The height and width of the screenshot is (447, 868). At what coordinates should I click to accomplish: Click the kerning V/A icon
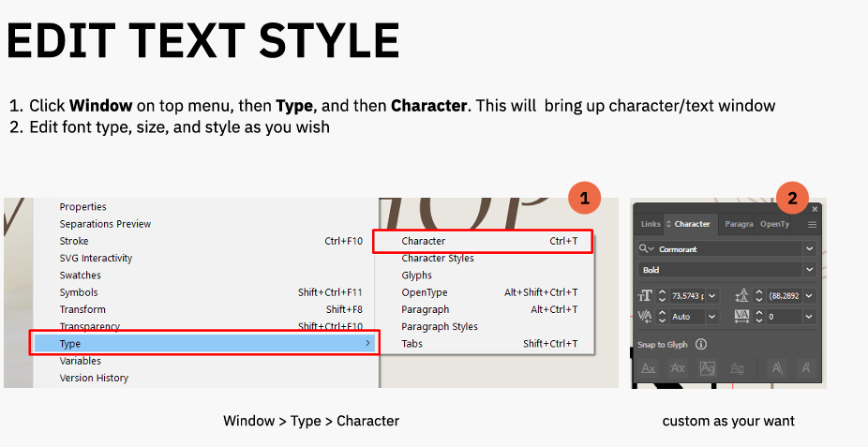point(645,317)
